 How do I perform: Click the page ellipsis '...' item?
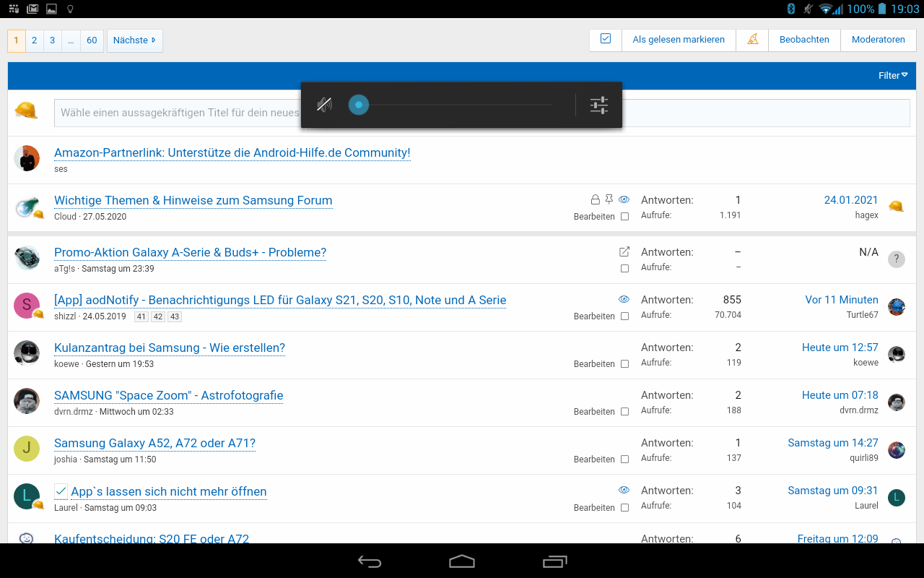pyautogui.click(x=71, y=40)
